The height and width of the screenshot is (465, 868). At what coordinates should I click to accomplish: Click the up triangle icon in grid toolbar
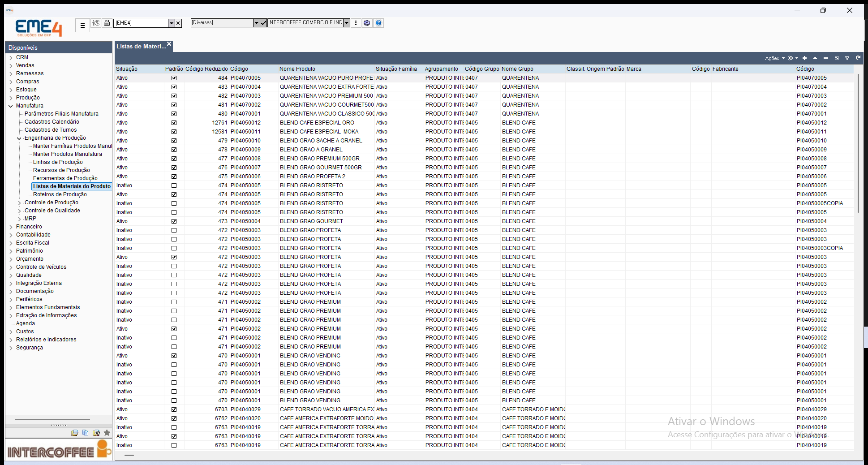815,58
